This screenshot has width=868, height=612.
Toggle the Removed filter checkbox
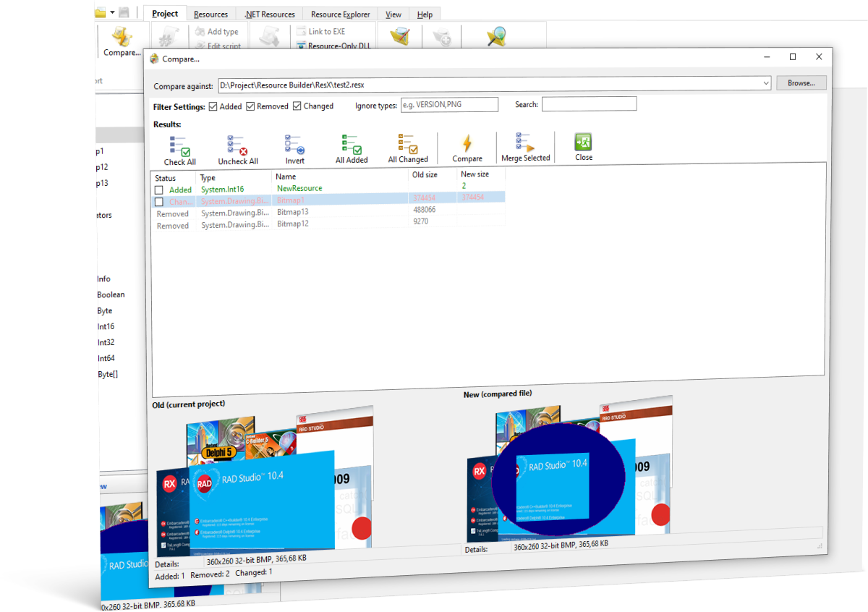[250, 106]
